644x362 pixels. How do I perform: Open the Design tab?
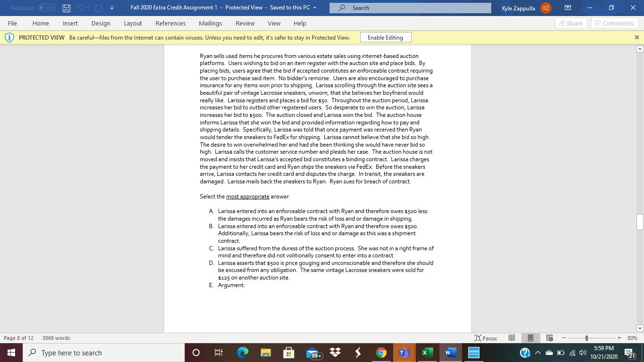point(101,23)
